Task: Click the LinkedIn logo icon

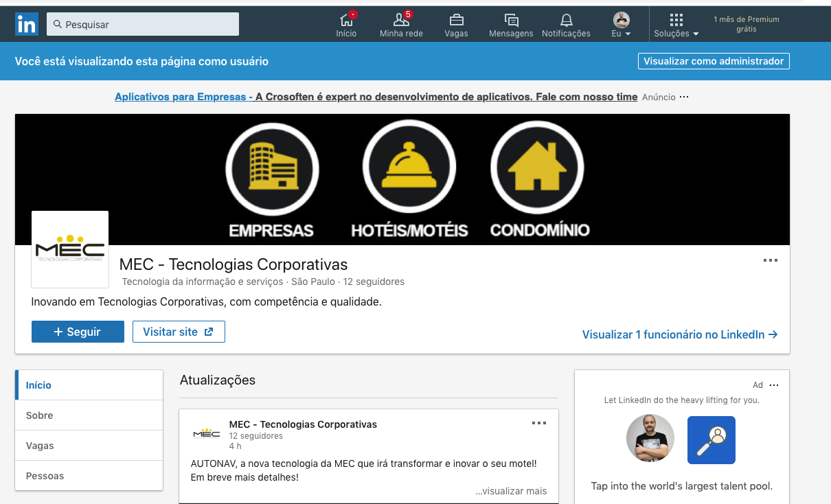Action: [27, 24]
